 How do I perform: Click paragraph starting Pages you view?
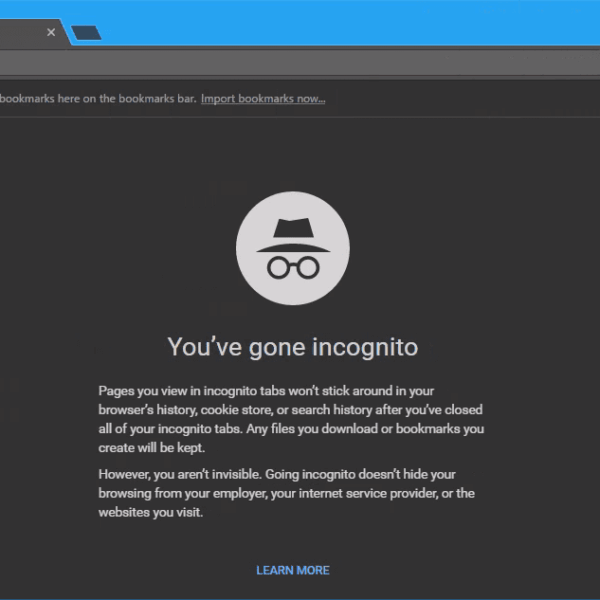(291, 419)
